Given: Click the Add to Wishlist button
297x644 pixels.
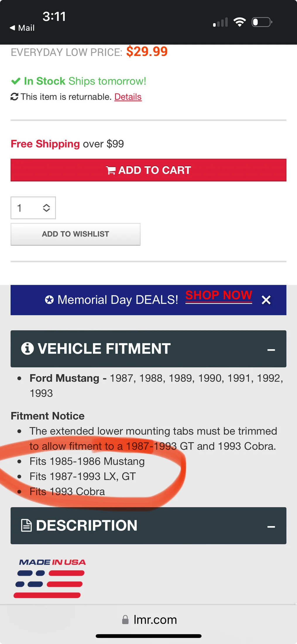Looking at the screenshot, I should [75, 234].
